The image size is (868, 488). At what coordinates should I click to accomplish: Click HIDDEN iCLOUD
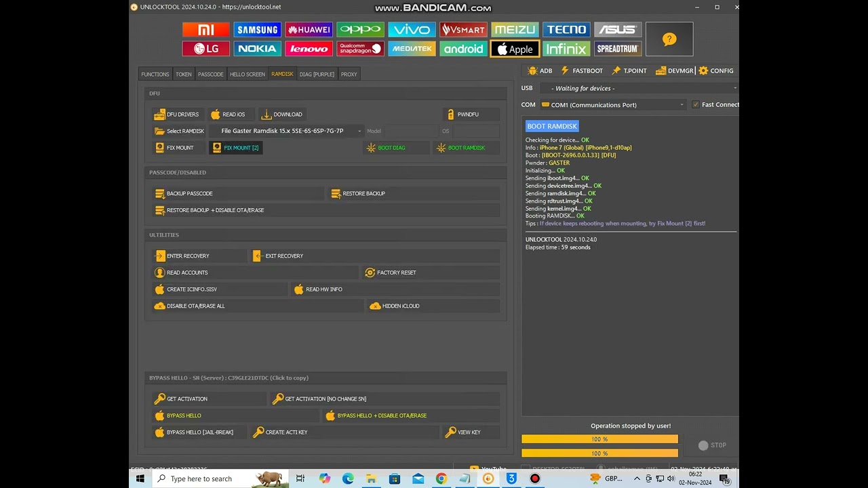tap(433, 306)
